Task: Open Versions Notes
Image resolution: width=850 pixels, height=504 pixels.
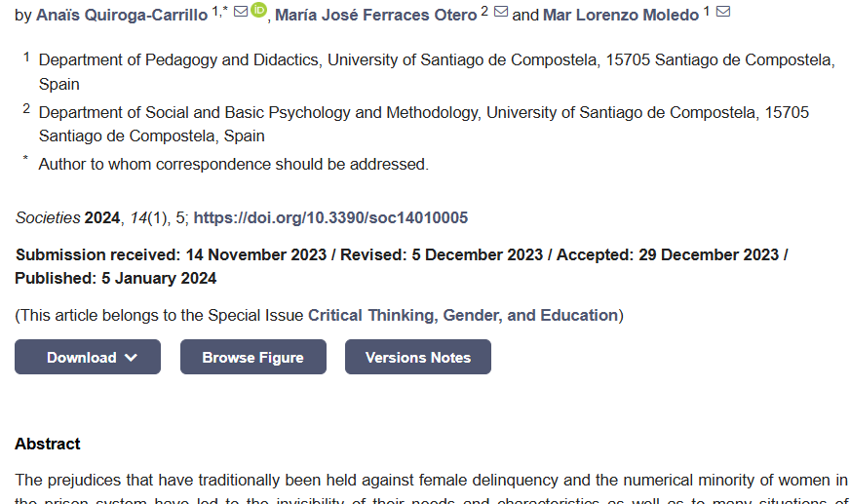Action: pyautogui.click(x=418, y=357)
